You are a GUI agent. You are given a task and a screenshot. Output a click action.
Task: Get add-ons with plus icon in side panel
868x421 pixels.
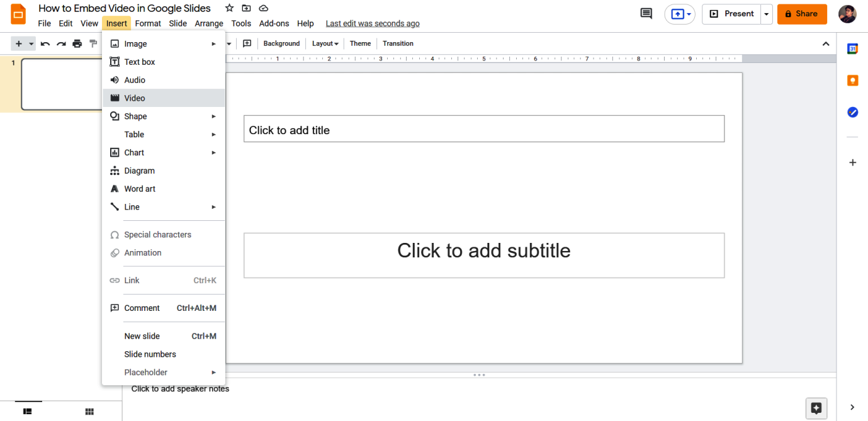[x=852, y=162]
